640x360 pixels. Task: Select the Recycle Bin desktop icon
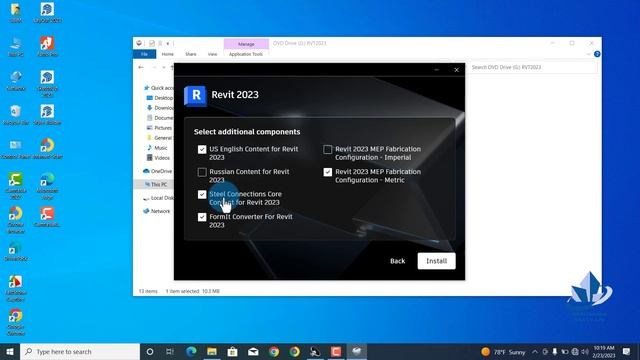[16, 115]
